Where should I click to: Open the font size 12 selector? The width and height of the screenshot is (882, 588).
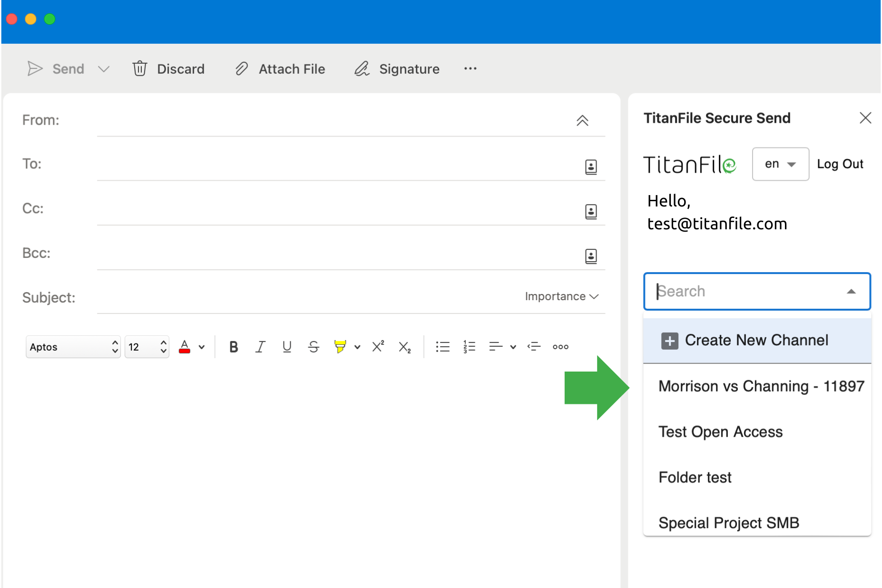pos(147,347)
